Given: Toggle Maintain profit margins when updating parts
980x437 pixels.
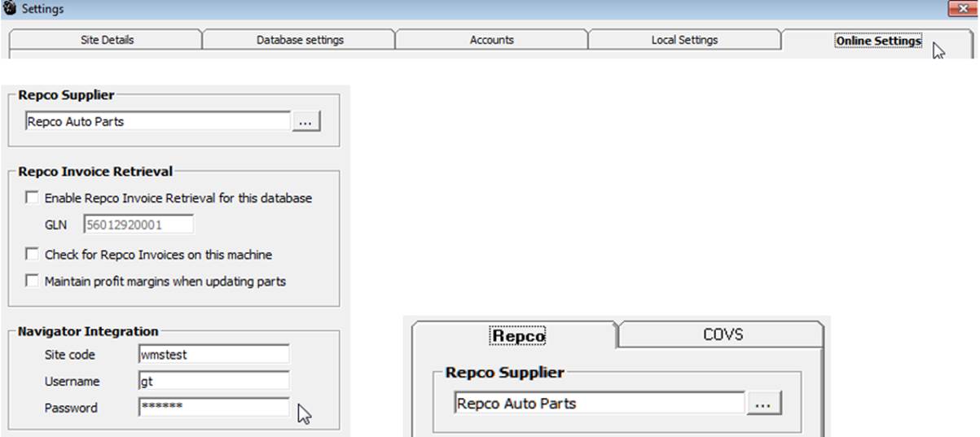Looking at the screenshot, I should point(32,282).
